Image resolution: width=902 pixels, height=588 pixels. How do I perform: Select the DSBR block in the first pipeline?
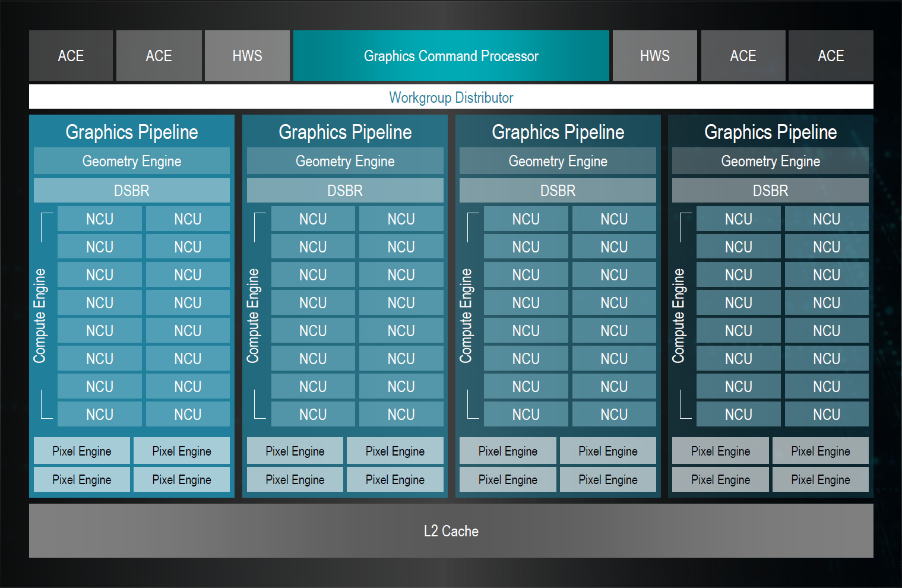[132, 190]
